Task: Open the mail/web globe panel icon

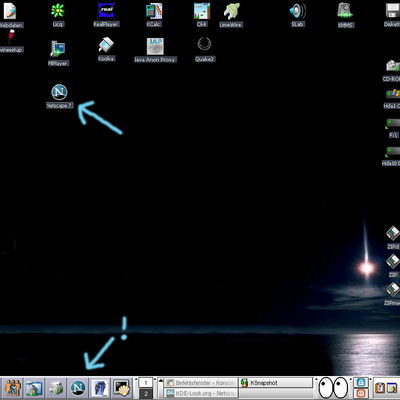Action: [56, 388]
